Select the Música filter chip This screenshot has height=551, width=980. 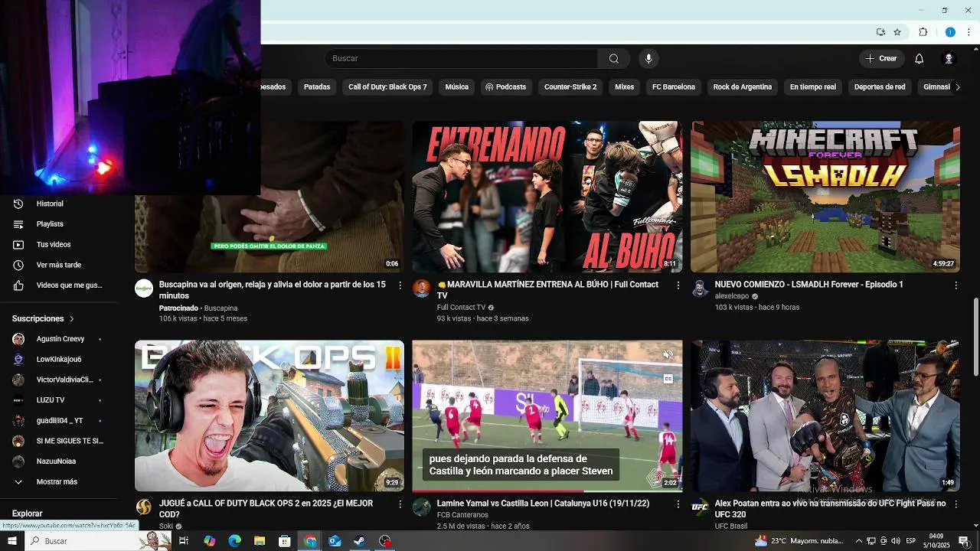[456, 87]
